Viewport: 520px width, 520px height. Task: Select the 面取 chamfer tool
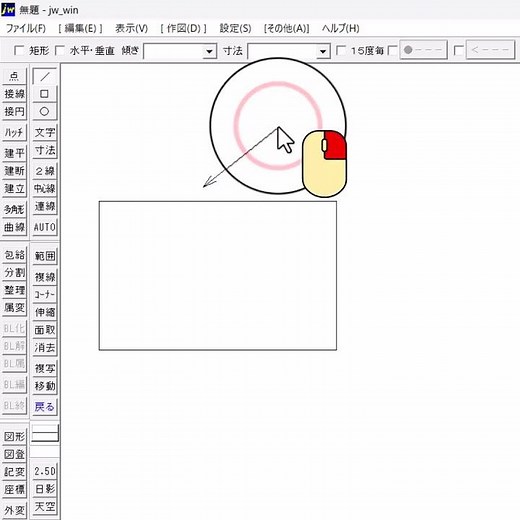(x=45, y=330)
